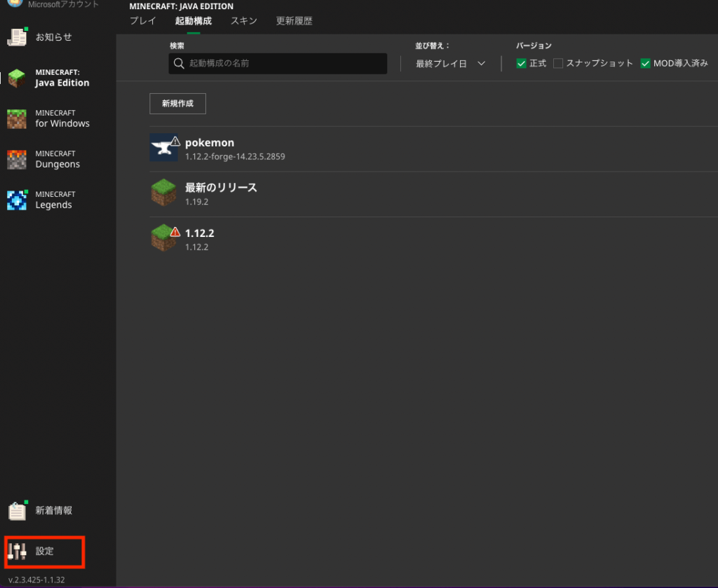Click the 新規作成 button
The height and width of the screenshot is (588, 718).
tap(177, 104)
